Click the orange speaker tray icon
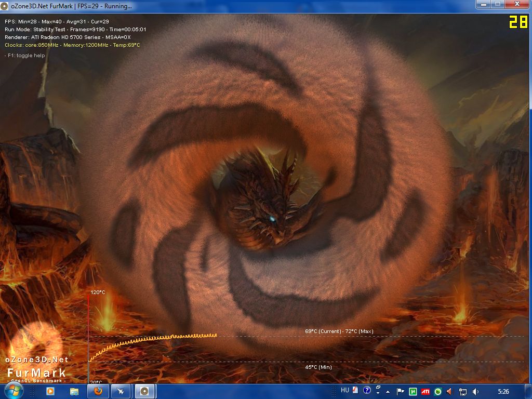The image size is (532, 399). pos(449,392)
